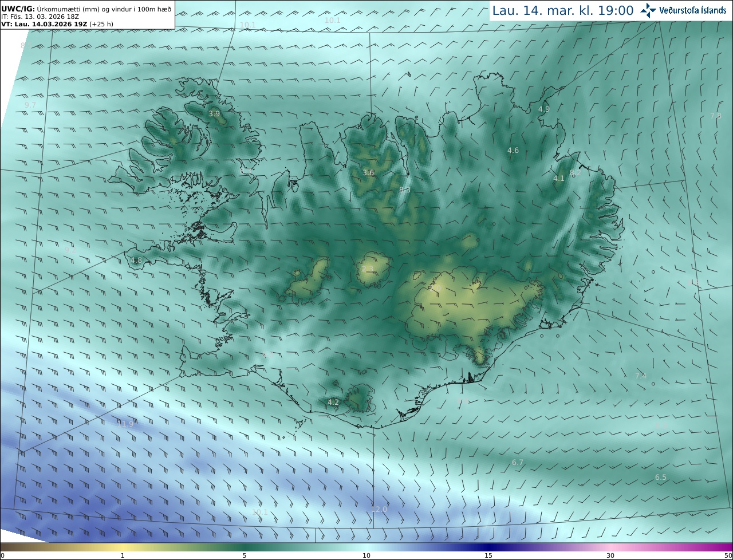Click the 9.2 value on the map
The image size is (733, 560).
pos(70,250)
